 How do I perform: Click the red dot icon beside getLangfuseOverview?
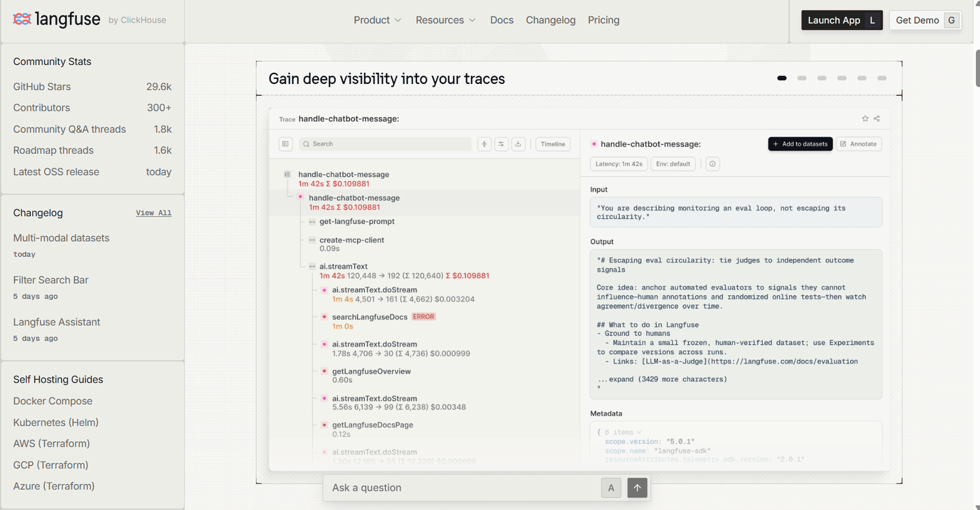coord(325,371)
